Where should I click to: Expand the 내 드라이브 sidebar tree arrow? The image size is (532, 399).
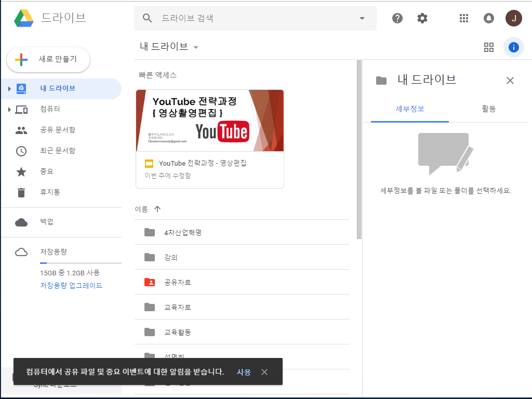click(x=9, y=89)
